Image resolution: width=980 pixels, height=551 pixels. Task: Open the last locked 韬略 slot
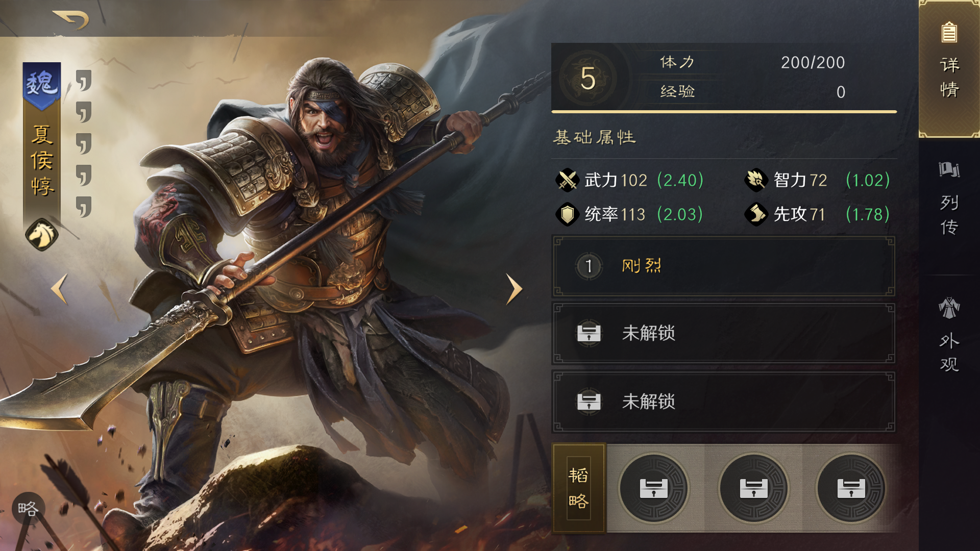click(851, 488)
